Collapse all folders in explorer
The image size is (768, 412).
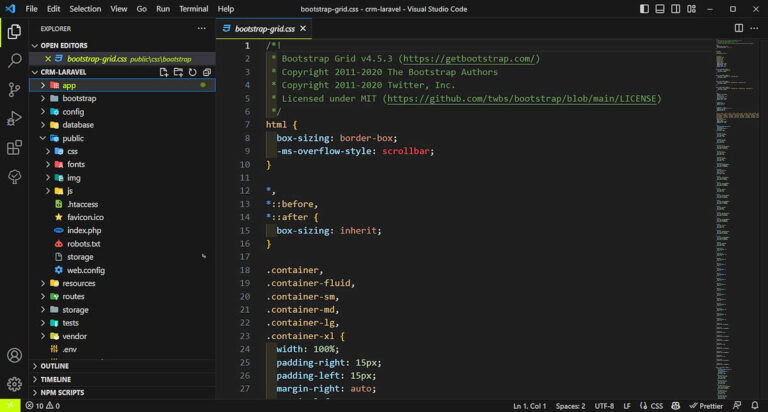coord(206,72)
